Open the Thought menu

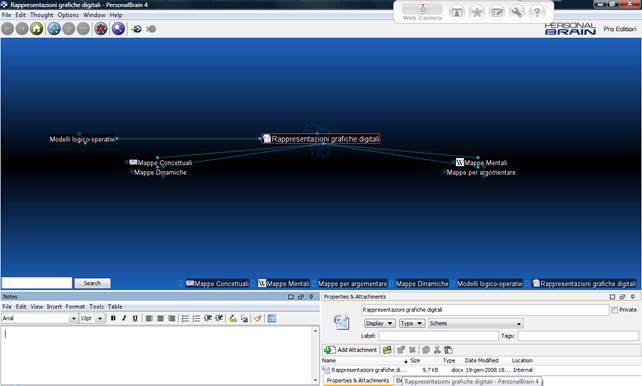pos(41,15)
